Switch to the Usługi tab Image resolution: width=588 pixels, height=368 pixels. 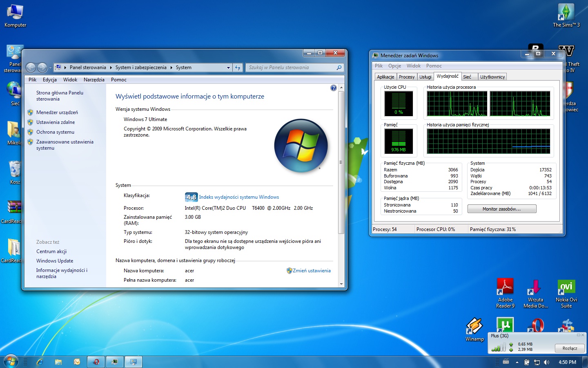pos(425,77)
